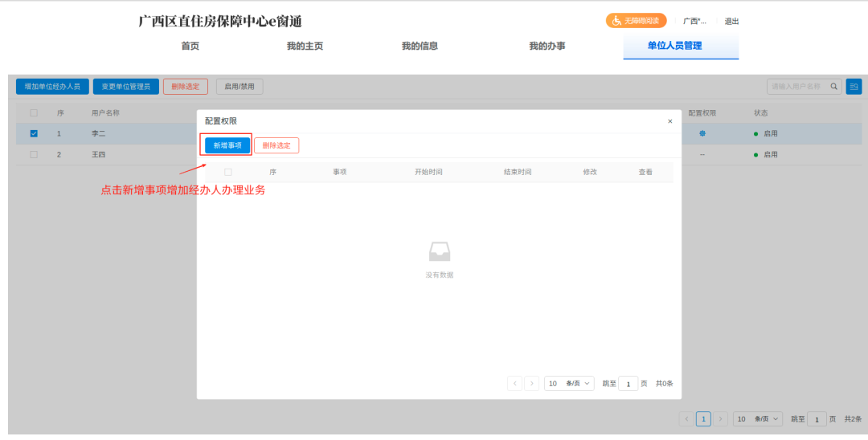Click the gear icon in 李二's 配置权限 column
This screenshot has height=440, width=868.
click(702, 133)
